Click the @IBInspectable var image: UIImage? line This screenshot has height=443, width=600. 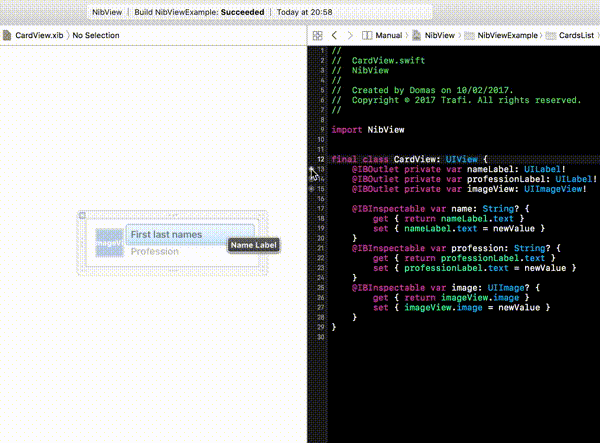[446, 288]
